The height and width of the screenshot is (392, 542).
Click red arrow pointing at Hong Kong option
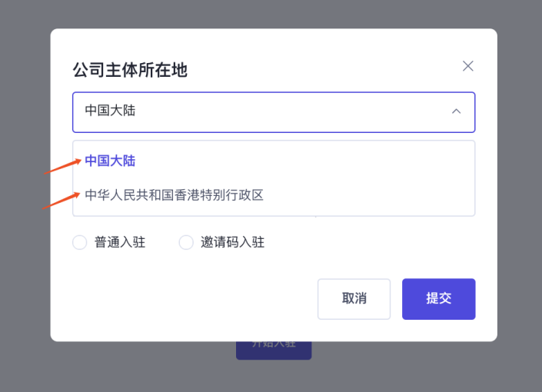click(x=62, y=201)
